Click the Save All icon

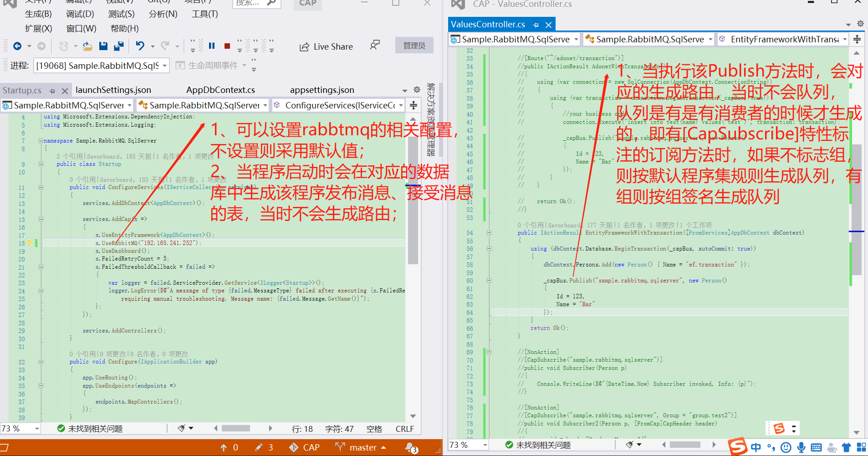click(119, 46)
